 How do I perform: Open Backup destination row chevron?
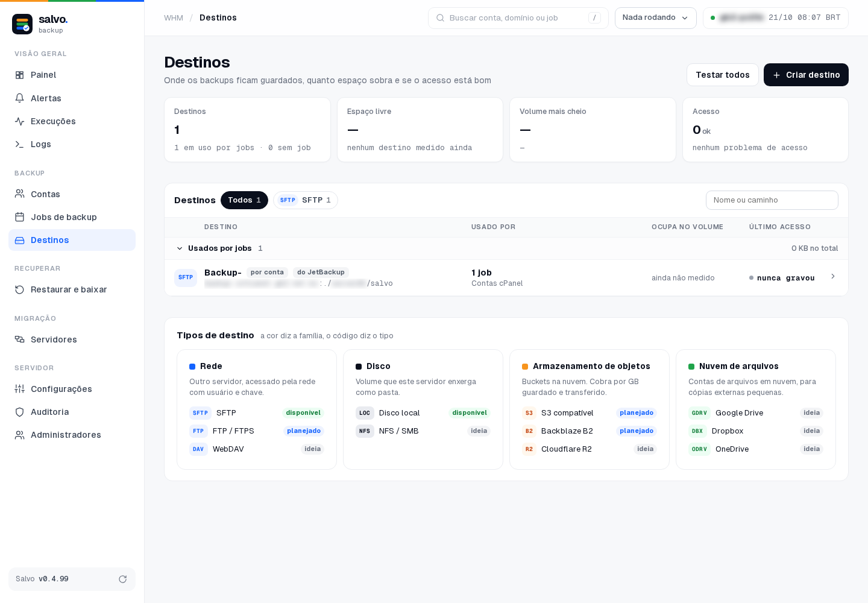pyautogui.click(x=833, y=276)
